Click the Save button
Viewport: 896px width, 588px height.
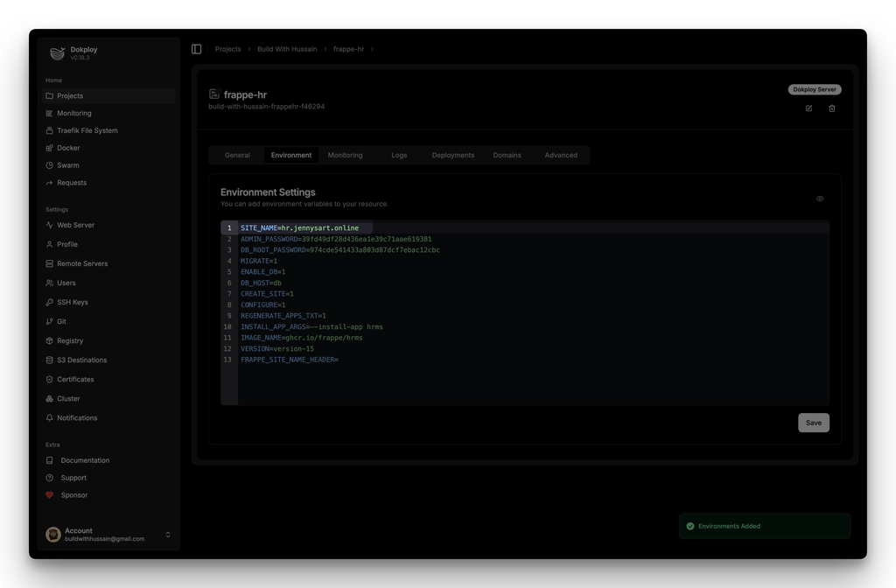click(x=813, y=423)
